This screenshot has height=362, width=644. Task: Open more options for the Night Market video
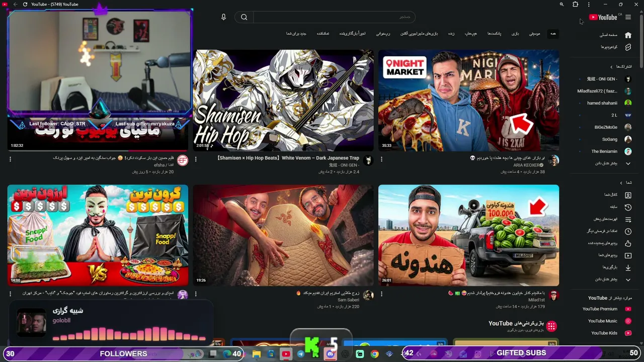coord(381,159)
